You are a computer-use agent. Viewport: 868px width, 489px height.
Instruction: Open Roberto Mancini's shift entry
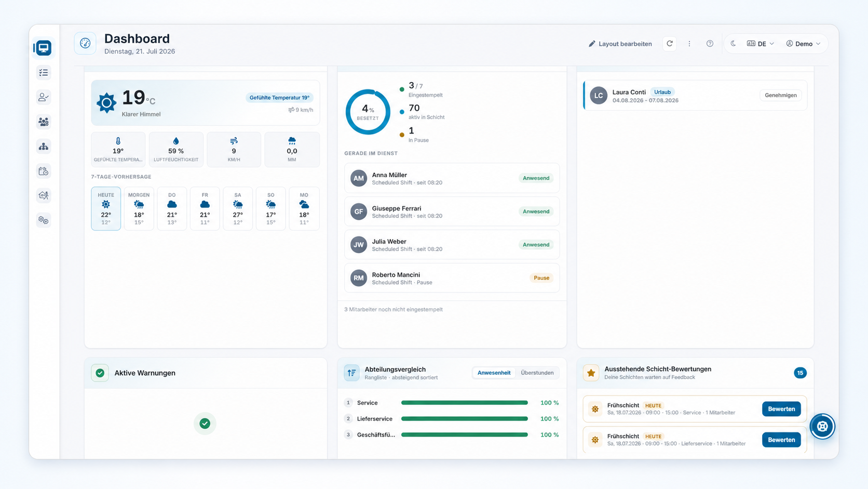(452, 278)
